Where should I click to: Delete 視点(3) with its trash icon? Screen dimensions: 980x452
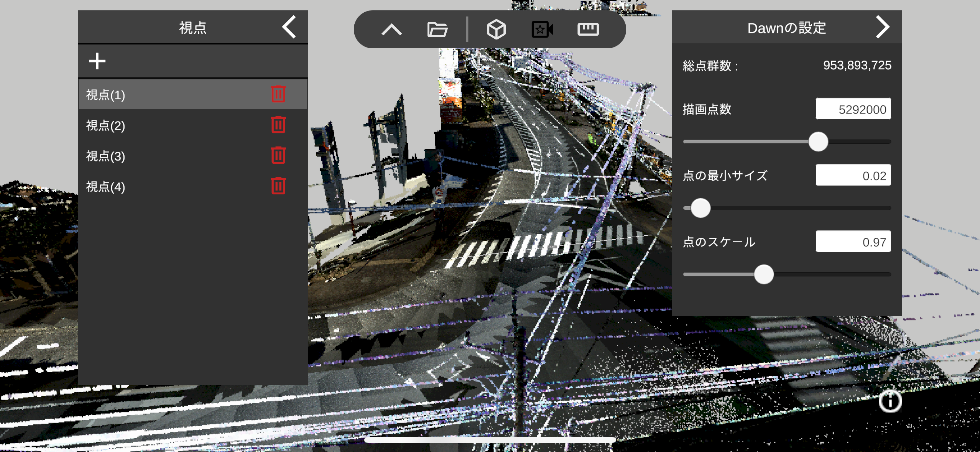(x=278, y=155)
